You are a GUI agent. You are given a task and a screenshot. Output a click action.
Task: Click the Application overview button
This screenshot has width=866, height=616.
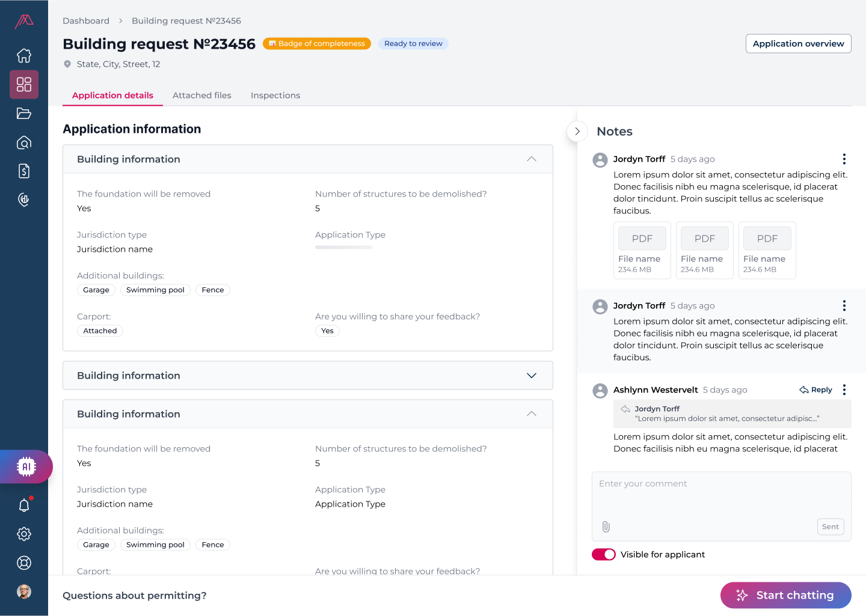pos(798,44)
